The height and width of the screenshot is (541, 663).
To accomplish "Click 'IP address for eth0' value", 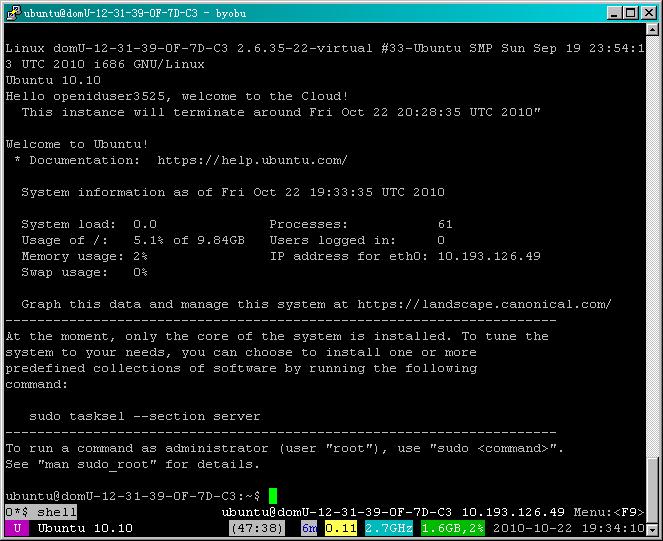I will click(x=489, y=256).
